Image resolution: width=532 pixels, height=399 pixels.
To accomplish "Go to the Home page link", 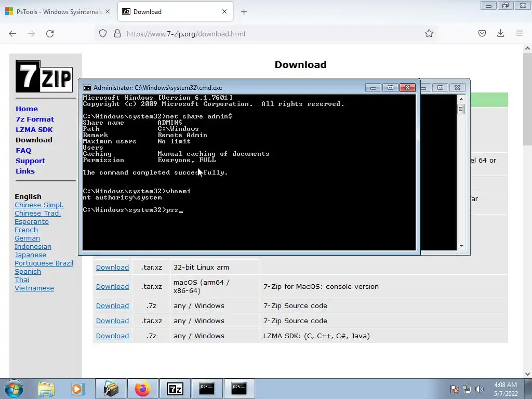I will [27, 109].
